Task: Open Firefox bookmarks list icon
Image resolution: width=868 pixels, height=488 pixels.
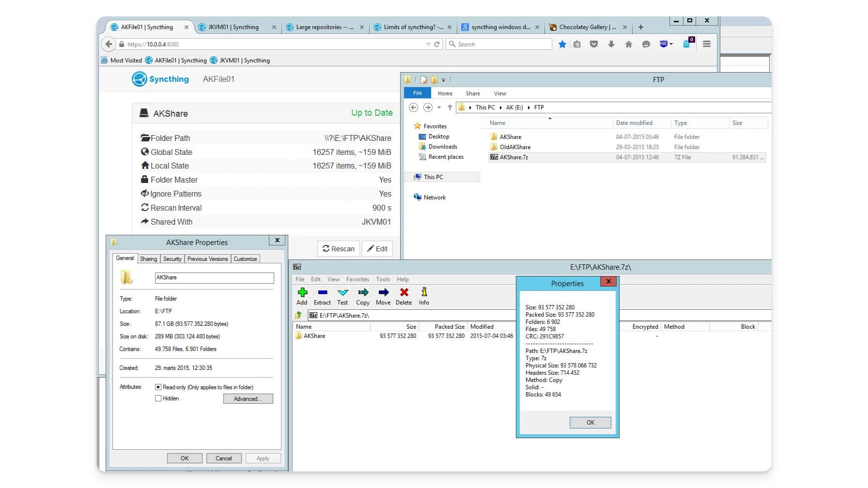Action: 577,44
